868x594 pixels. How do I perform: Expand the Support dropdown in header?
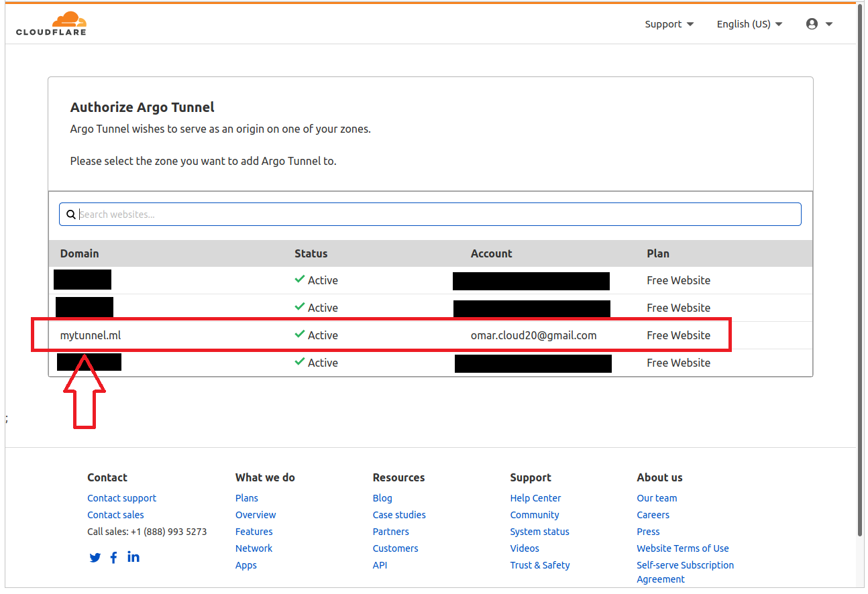(x=669, y=24)
